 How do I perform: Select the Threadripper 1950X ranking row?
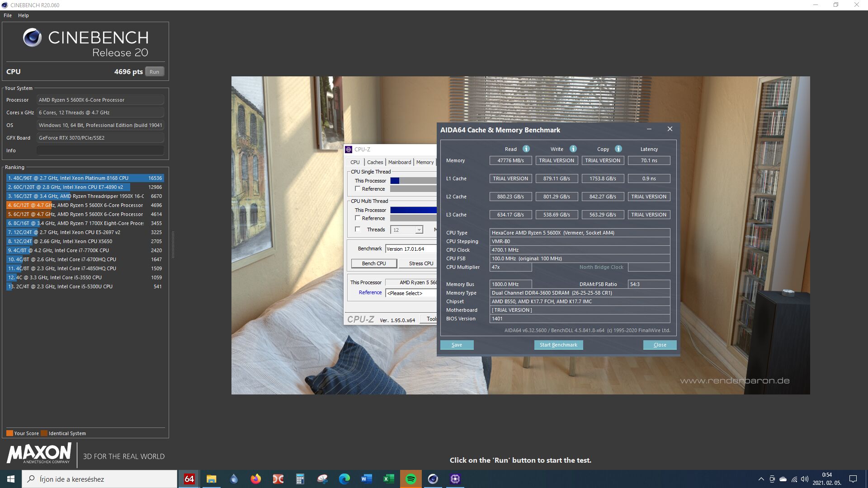pyautogui.click(x=85, y=196)
